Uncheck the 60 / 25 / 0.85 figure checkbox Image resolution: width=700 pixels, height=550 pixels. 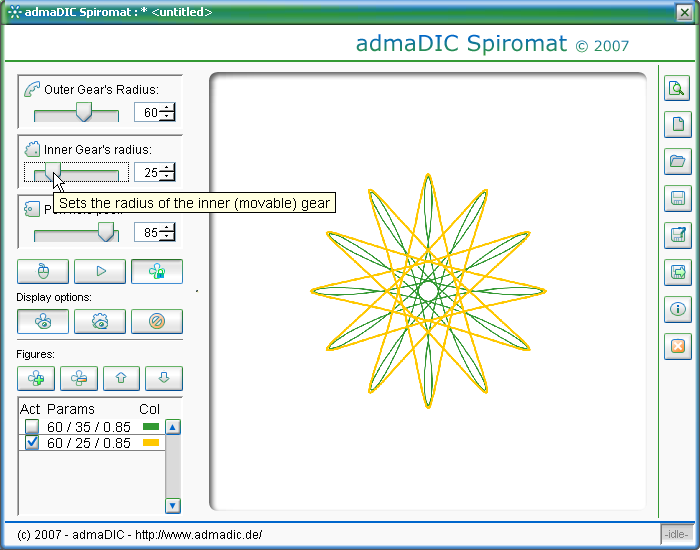pyautogui.click(x=32, y=443)
